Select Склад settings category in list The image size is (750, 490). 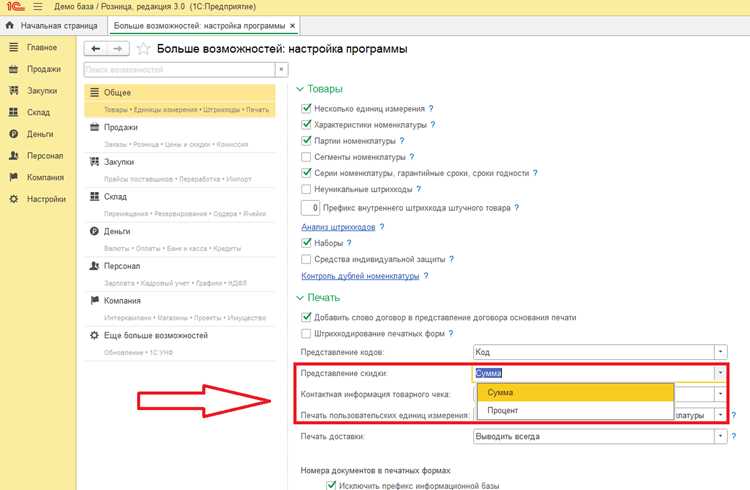(180, 205)
